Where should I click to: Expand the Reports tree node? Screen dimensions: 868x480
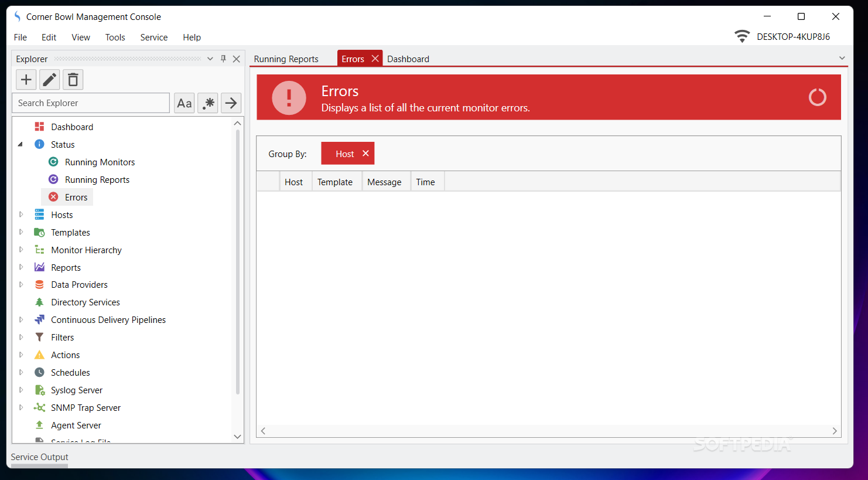coord(21,267)
